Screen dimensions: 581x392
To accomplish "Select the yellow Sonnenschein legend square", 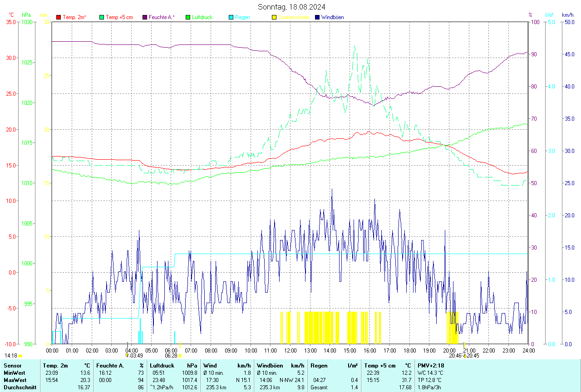I will coord(274,17).
